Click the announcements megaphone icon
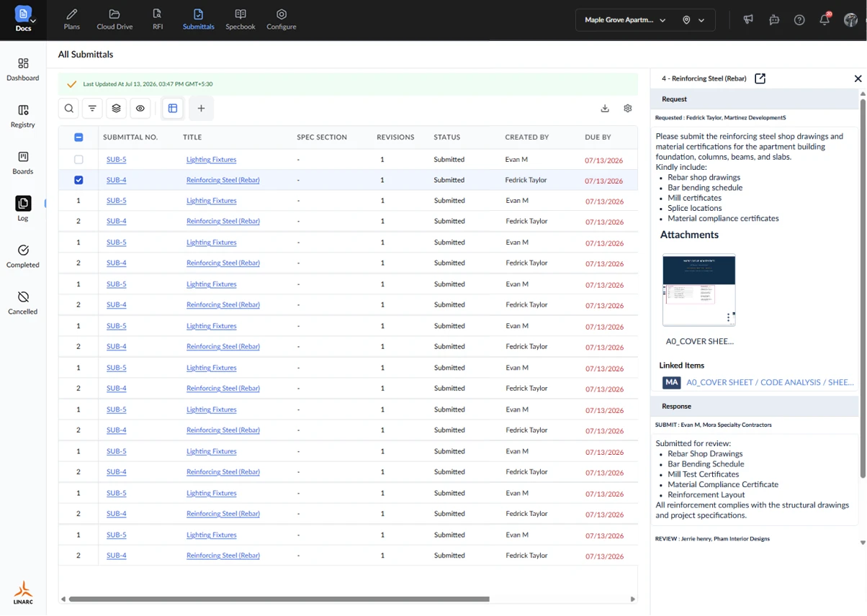Viewport: 867px width, 616px height. tap(748, 20)
